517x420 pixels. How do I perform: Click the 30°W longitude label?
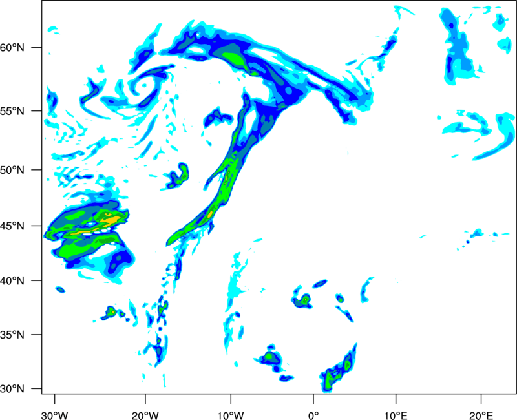(55, 415)
